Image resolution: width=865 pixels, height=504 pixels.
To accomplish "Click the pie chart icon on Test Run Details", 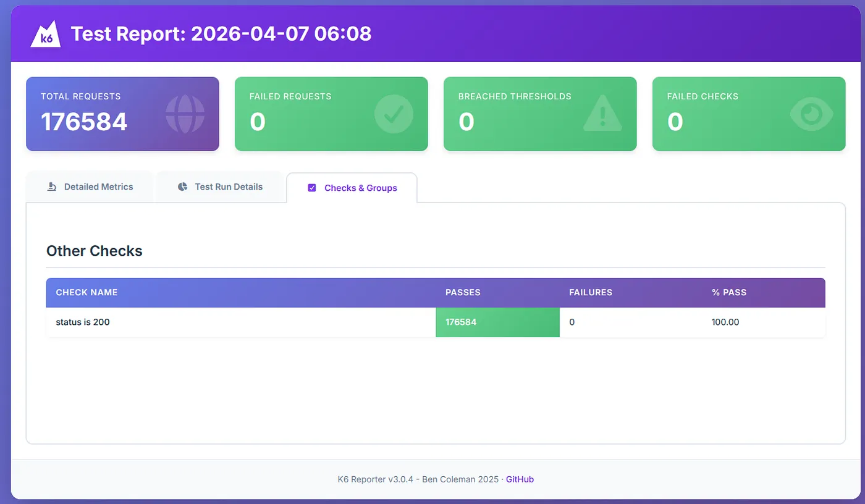I will pos(182,187).
